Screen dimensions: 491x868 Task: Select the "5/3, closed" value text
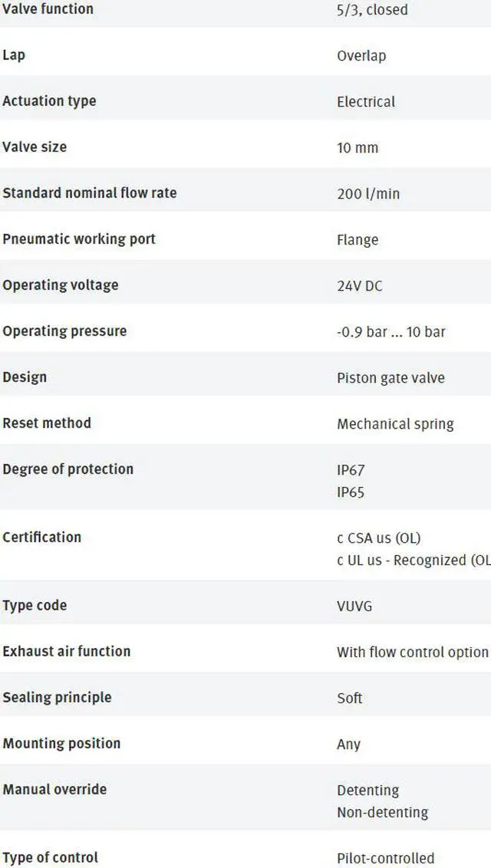click(372, 10)
